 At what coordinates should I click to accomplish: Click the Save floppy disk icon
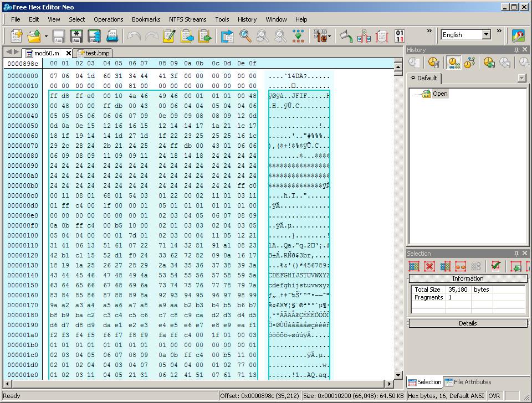pyautogui.click(x=58, y=35)
